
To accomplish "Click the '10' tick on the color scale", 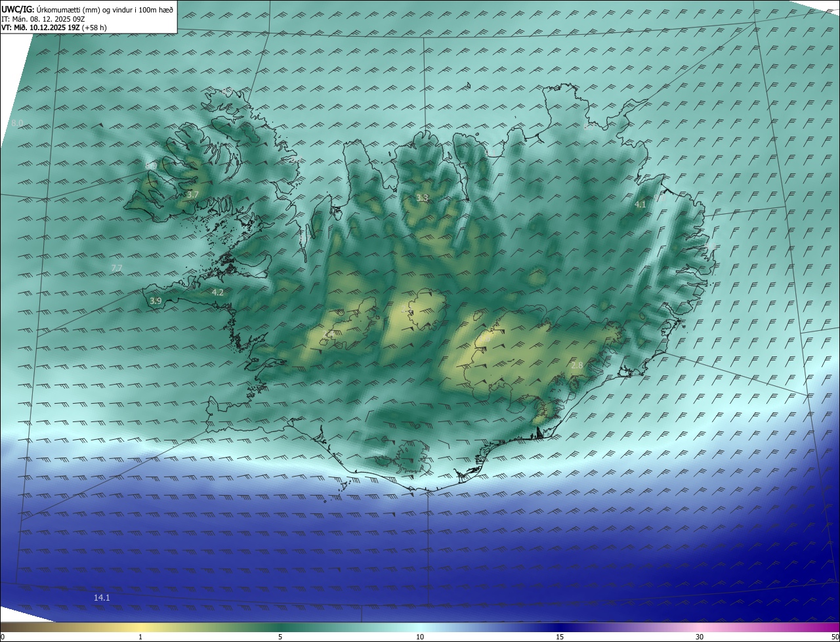I will [420, 637].
